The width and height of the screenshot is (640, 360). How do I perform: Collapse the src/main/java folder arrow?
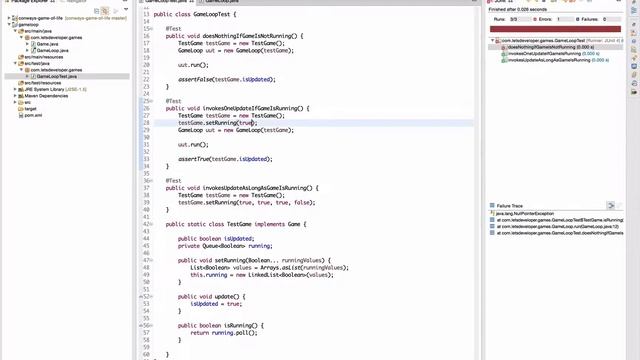16,31
